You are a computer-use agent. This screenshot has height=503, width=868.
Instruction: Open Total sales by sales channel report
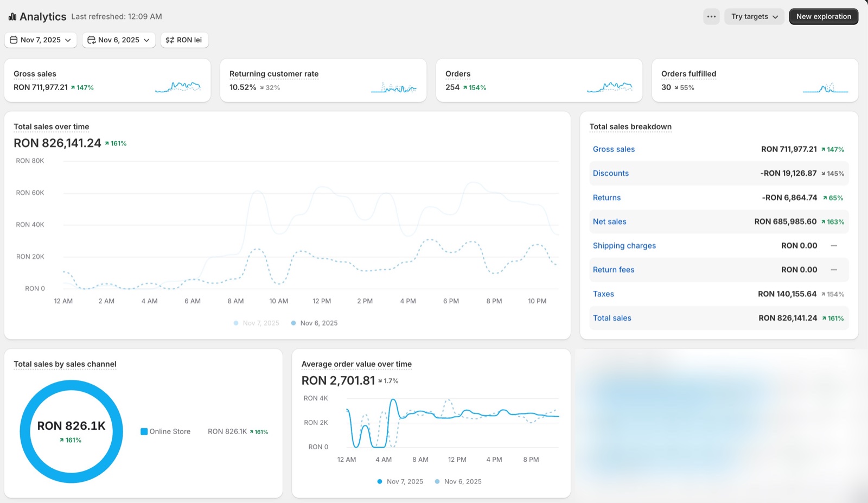click(65, 364)
